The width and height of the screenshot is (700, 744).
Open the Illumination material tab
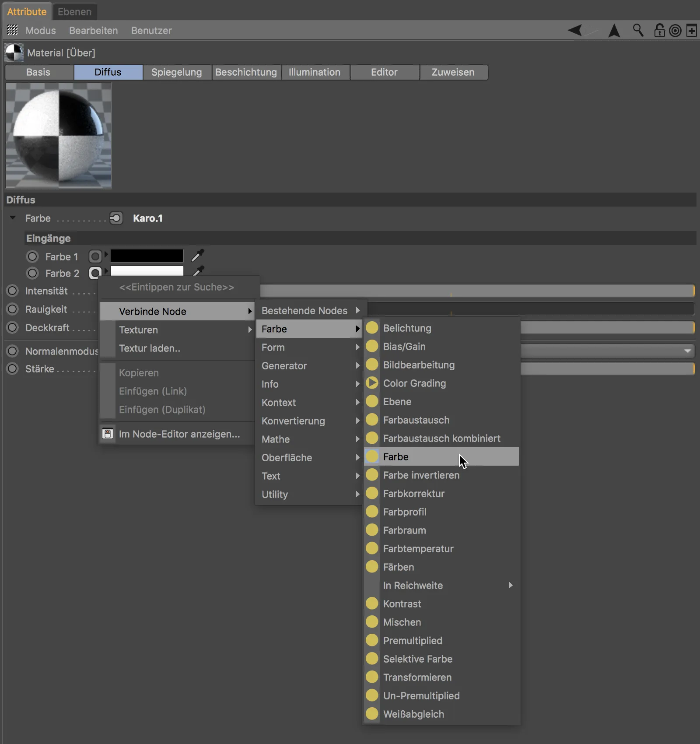(x=315, y=72)
